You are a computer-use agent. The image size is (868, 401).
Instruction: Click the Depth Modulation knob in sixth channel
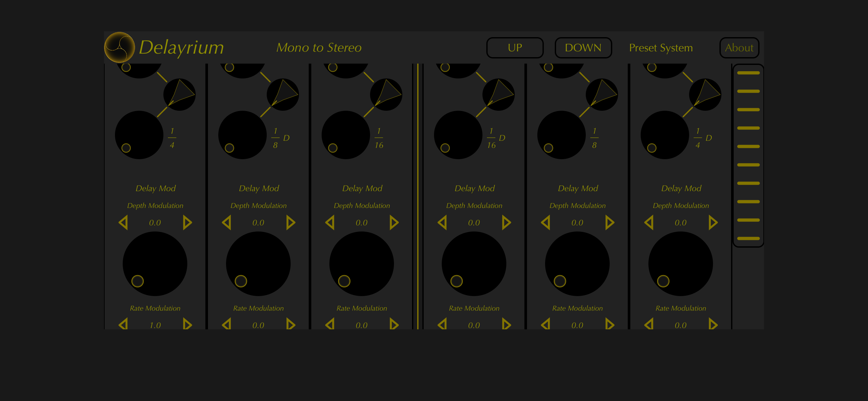680,264
